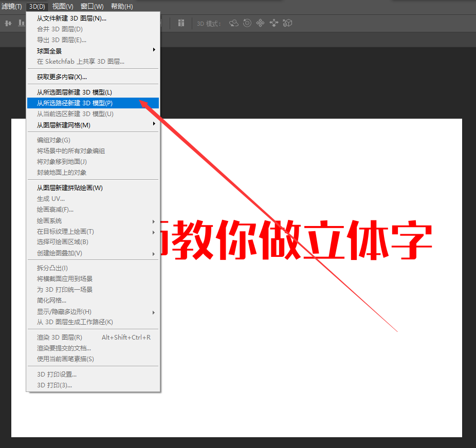Choose 生成 UV...
This screenshot has height=448, width=476.
coord(93,199)
